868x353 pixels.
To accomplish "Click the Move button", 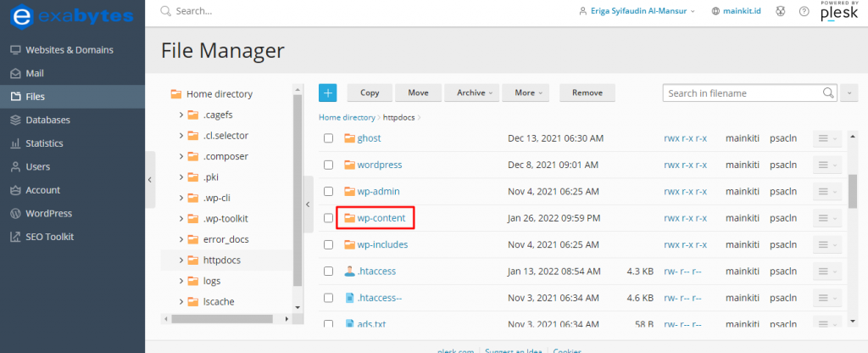I will [x=419, y=93].
